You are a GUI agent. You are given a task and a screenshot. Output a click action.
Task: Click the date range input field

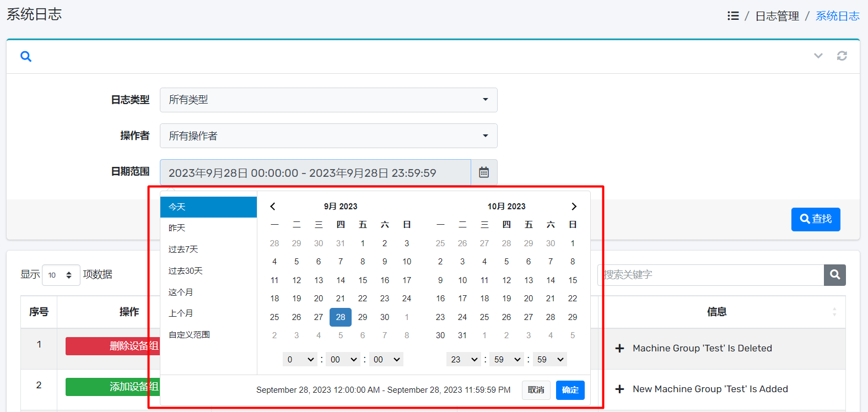pyautogui.click(x=315, y=173)
